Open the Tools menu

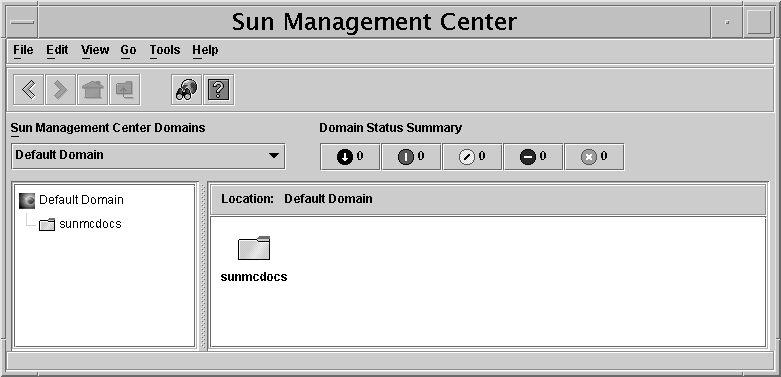(165, 50)
